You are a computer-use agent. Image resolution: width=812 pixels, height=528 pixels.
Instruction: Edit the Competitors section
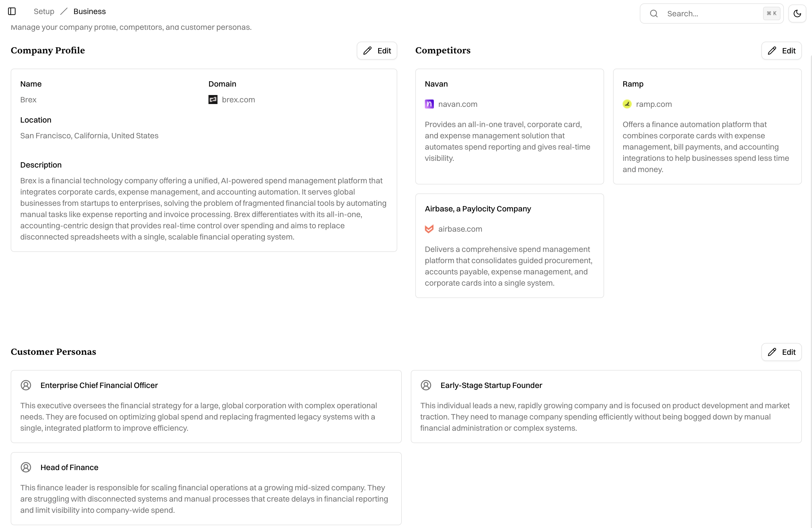coord(781,51)
